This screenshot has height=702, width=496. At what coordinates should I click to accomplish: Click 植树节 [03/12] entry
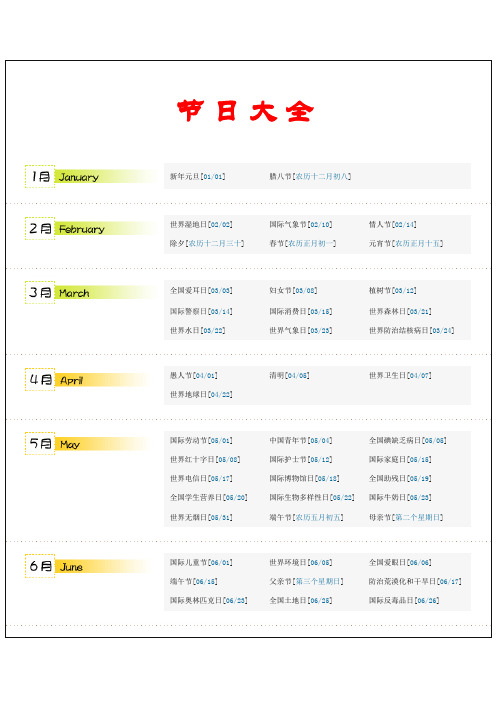pyautogui.click(x=393, y=291)
